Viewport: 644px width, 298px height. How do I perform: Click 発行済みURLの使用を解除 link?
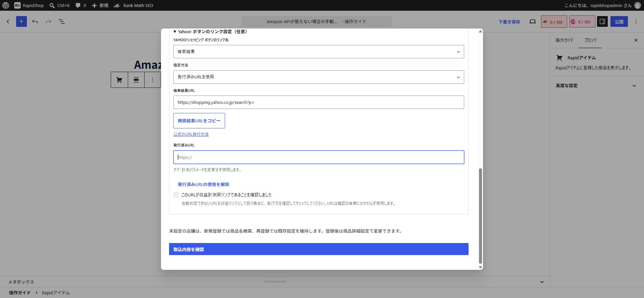203,184
